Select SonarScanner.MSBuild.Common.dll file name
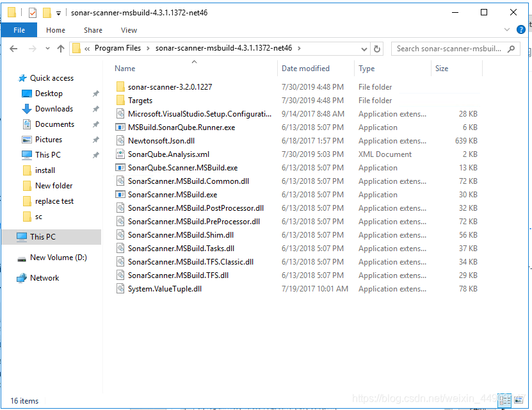The height and width of the screenshot is (410, 532). coord(188,181)
